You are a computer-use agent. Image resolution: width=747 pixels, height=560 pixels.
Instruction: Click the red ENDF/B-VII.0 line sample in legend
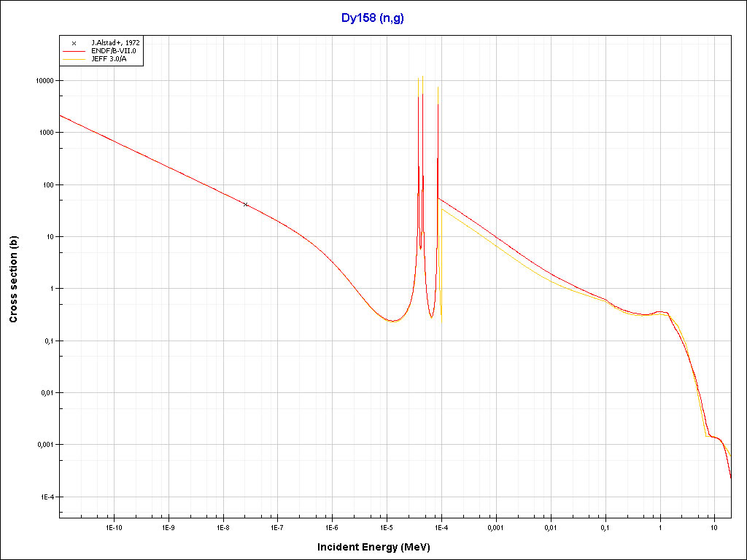click(x=74, y=52)
